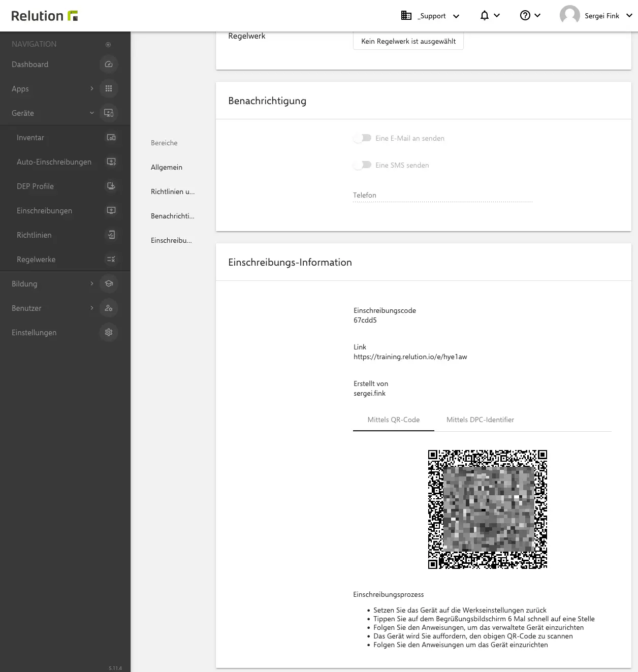Expand the Apps navigation chevron

coord(92,89)
